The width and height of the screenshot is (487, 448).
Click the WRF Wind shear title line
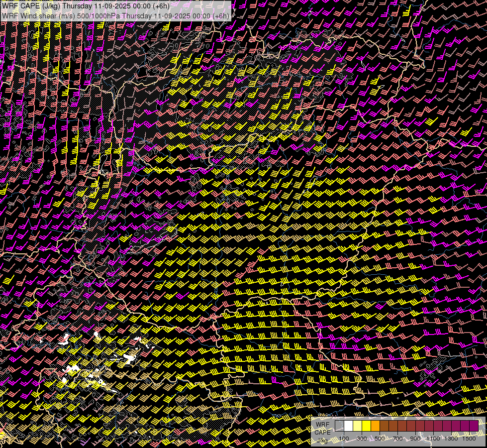[115, 15]
